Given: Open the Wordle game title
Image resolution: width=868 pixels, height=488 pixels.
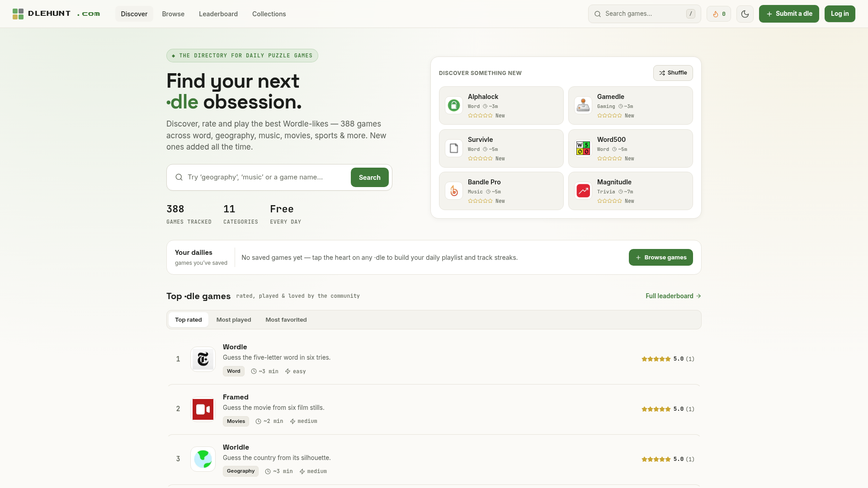Looking at the screenshot, I should click(x=235, y=347).
